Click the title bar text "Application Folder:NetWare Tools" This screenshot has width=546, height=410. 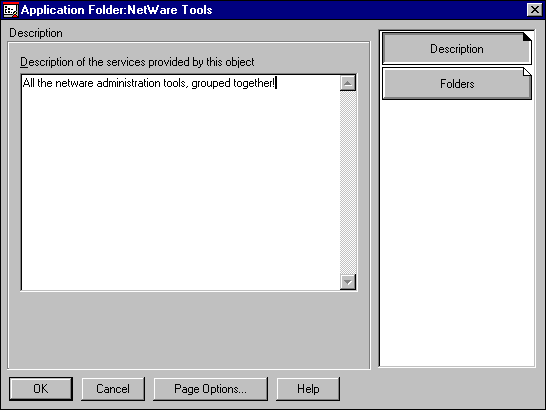(116, 10)
